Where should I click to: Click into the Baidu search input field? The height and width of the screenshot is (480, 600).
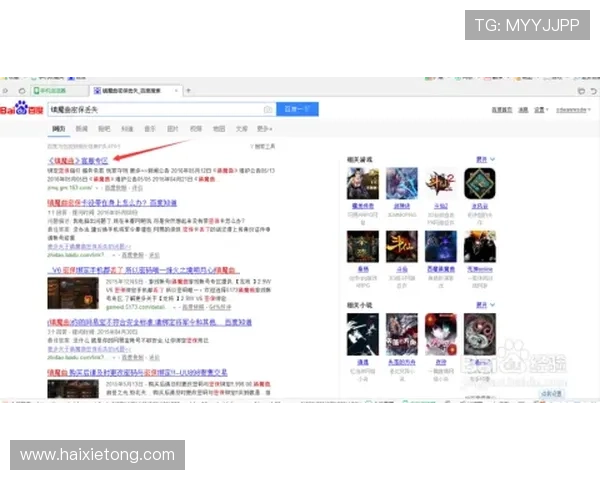[x=150, y=108]
